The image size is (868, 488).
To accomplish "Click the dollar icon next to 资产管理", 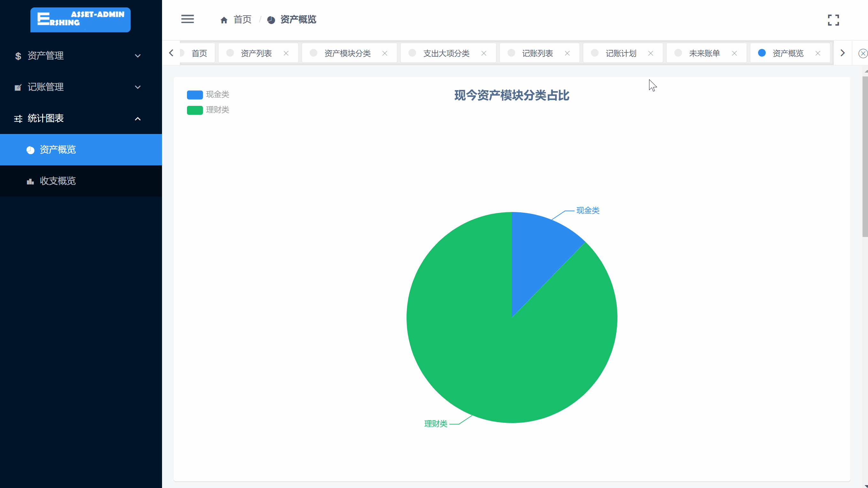I will (x=18, y=56).
